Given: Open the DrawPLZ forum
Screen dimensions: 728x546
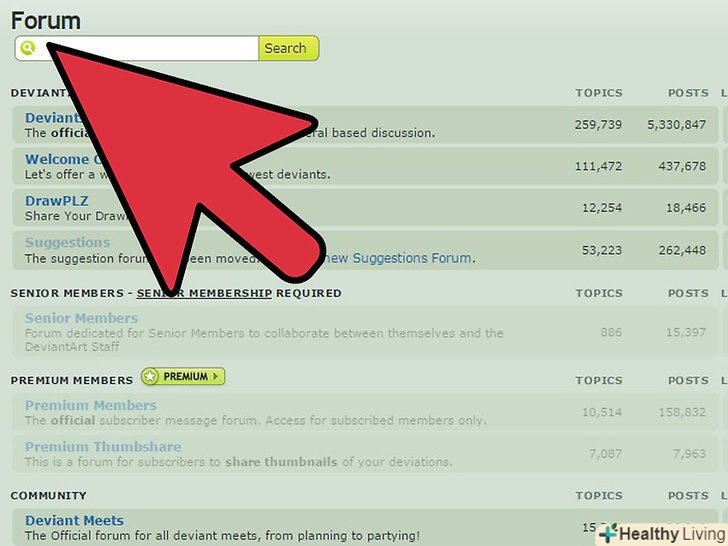Looking at the screenshot, I should (57, 201).
